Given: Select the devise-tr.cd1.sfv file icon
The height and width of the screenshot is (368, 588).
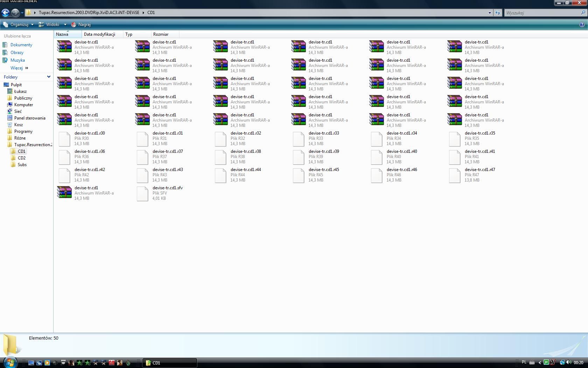Looking at the screenshot, I should click(142, 193).
